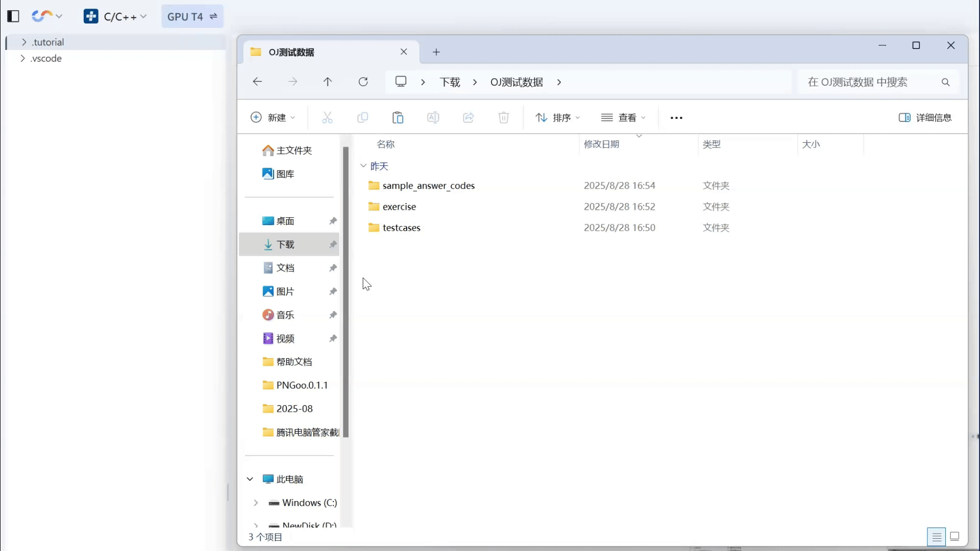This screenshot has height=551, width=980.
Task: Click the Cut scissors icon in toolbar
Action: [327, 118]
